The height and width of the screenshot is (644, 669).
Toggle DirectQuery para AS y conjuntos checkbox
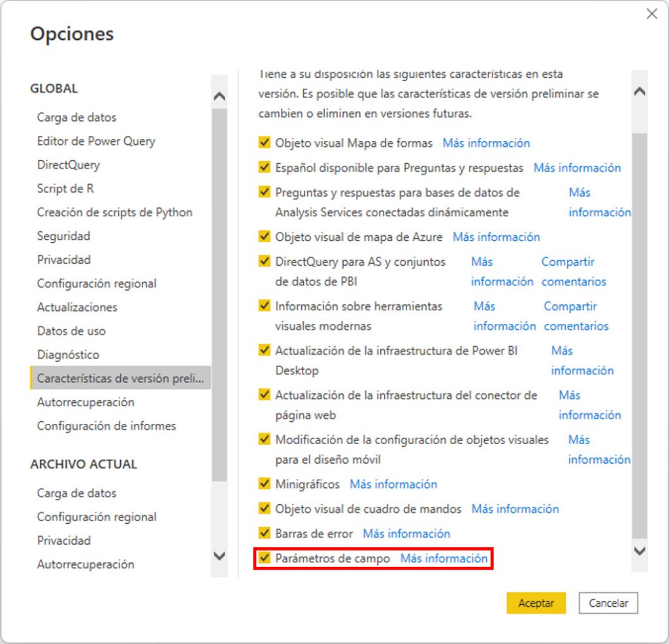tap(265, 261)
